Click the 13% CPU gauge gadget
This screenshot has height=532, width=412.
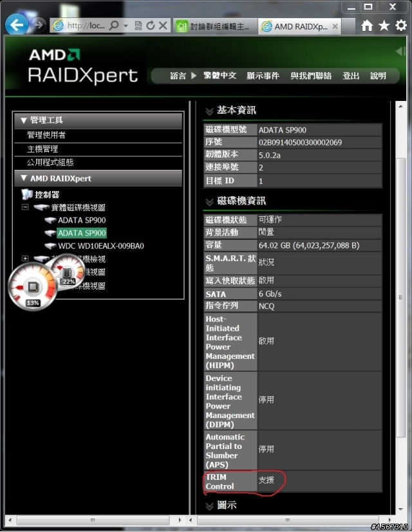[33, 287]
